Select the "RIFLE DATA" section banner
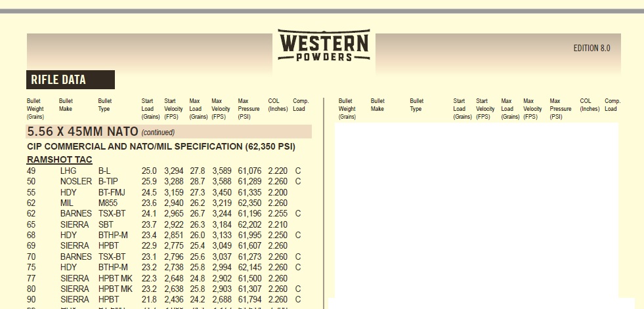644x309 pixels. tap(70, 79)
